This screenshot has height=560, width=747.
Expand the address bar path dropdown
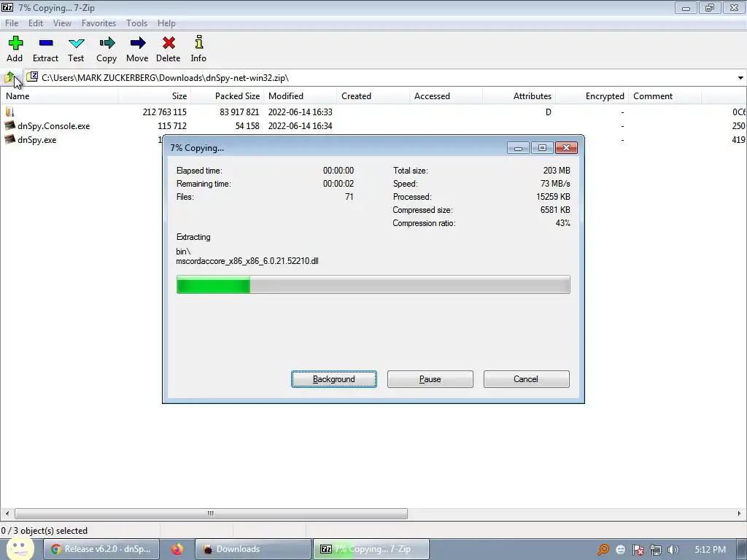pyautogui.click(x=740, y=77)
